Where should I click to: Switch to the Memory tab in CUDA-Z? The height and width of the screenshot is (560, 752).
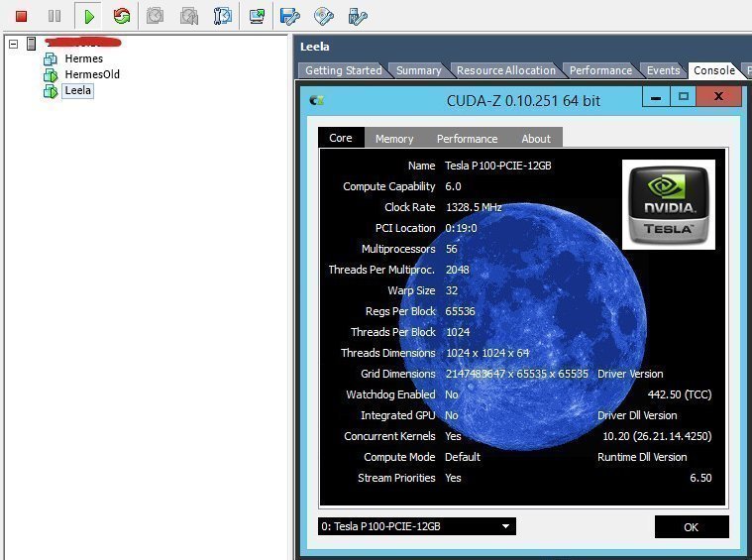click(x=394, y=139)
